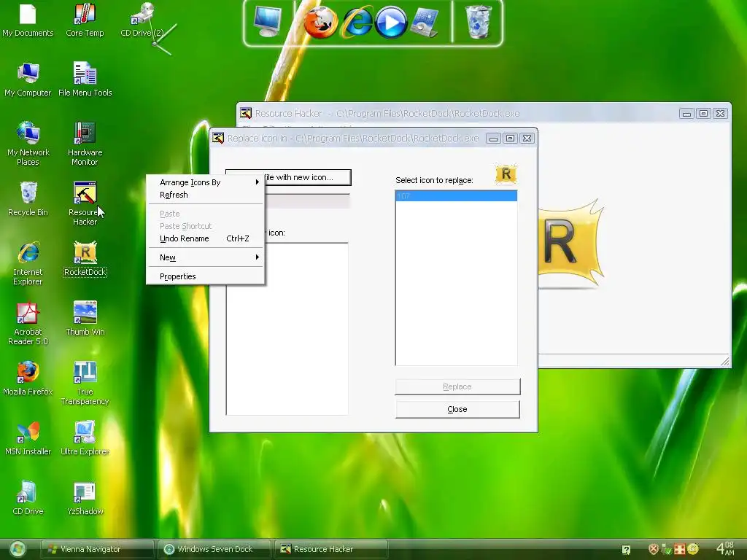Screen dimensions: 747x560
Task: Select Acrobat Reader 5.0 shortcut
Action: [28, 324]
